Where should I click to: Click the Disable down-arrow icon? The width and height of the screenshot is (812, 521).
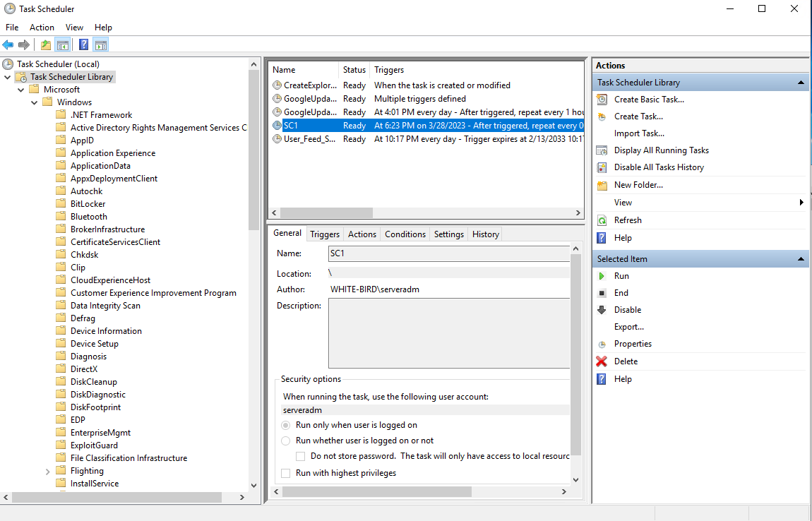tap(602, 310)
